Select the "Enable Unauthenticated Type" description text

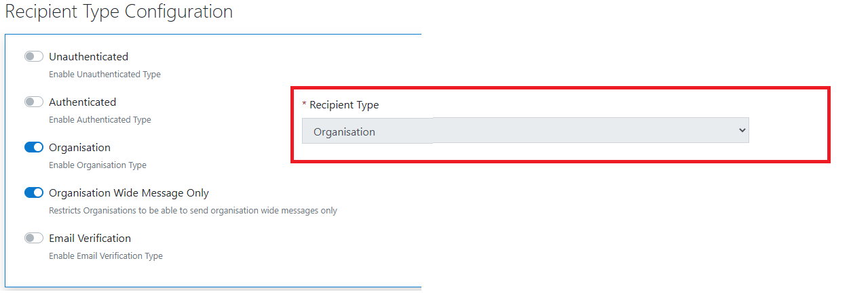click(x=105, y=75)
